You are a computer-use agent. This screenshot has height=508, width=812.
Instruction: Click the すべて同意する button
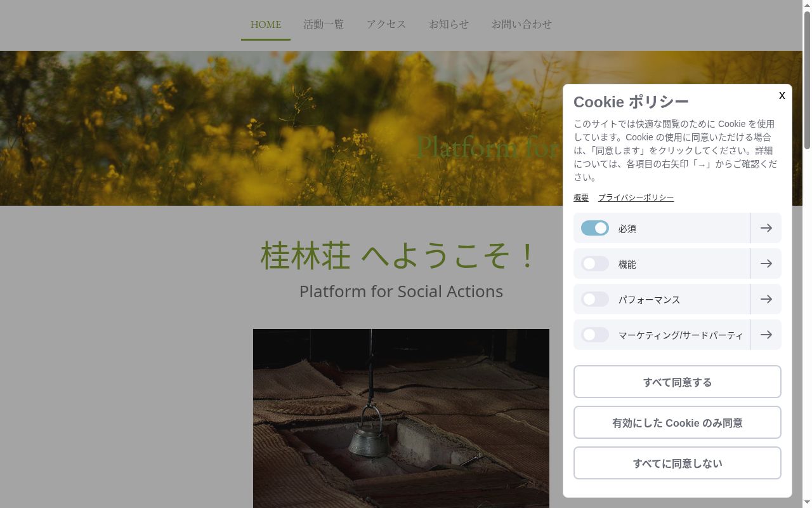coord(678,382)
